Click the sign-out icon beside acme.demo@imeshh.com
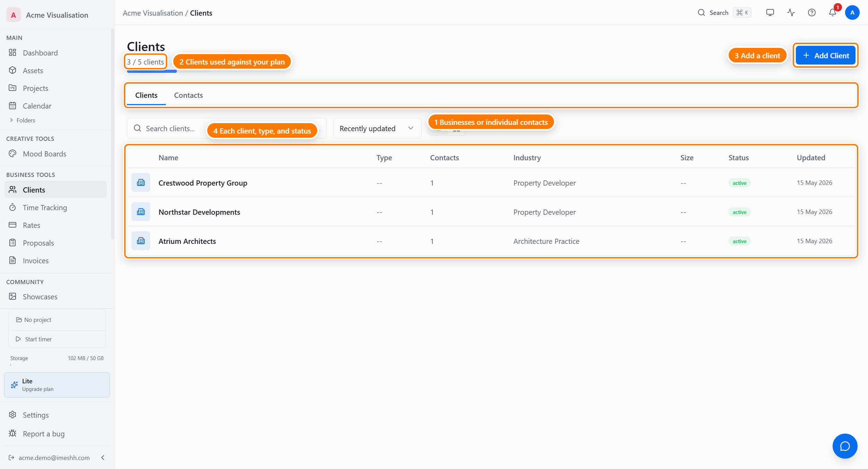This screenshot has width=868, height=469. point(11,458)
